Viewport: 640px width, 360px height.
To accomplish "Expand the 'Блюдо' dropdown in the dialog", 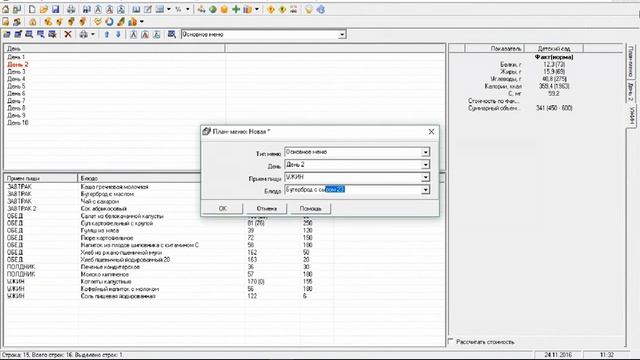I will pos(425,190).
